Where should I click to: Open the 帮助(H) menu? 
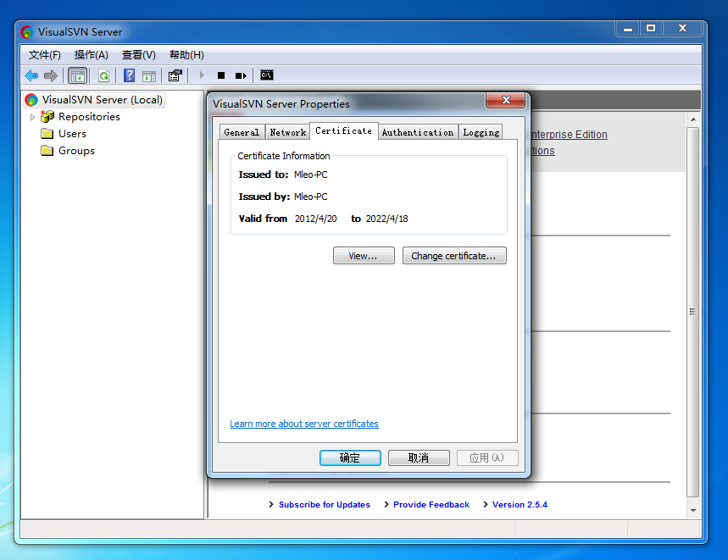[x=186, y=55]
